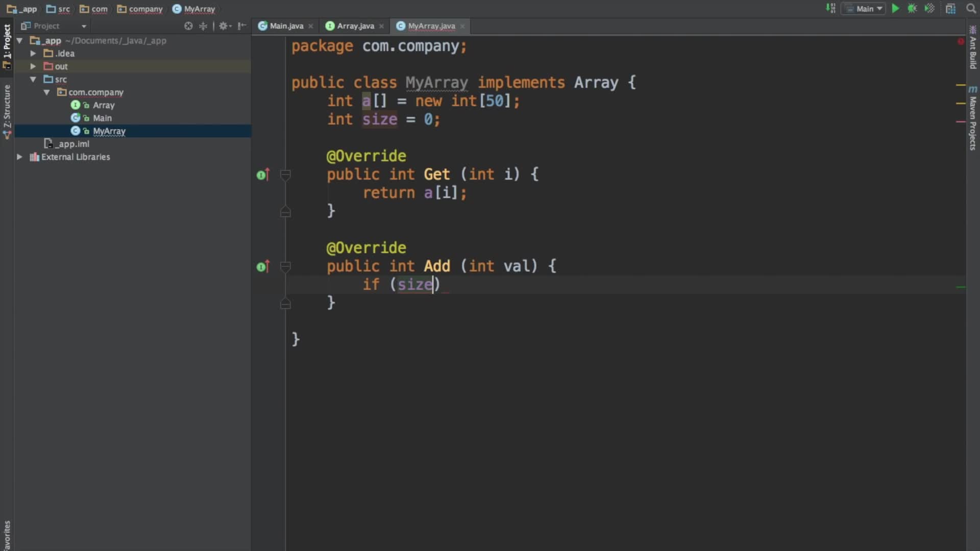Fold the Add method with gutter fold marker
The width and height of the screenshot is (980, 551).
[x=285, y=267]
